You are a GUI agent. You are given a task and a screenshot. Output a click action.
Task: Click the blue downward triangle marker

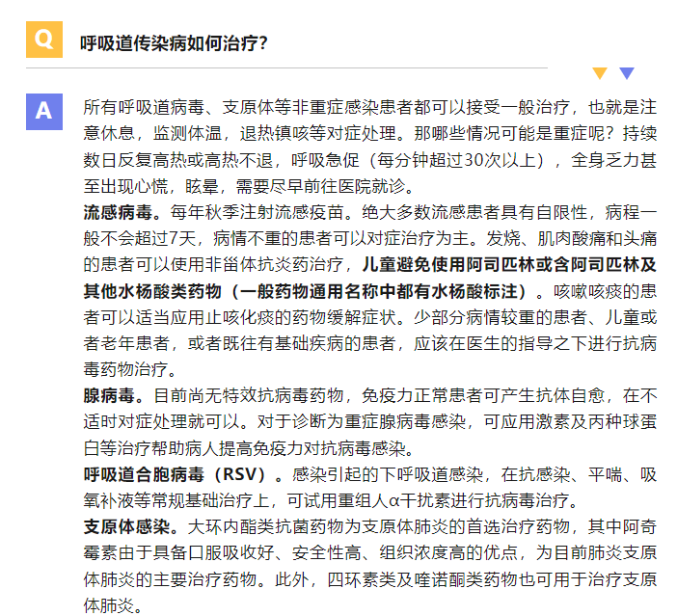(x=627, y=73)
